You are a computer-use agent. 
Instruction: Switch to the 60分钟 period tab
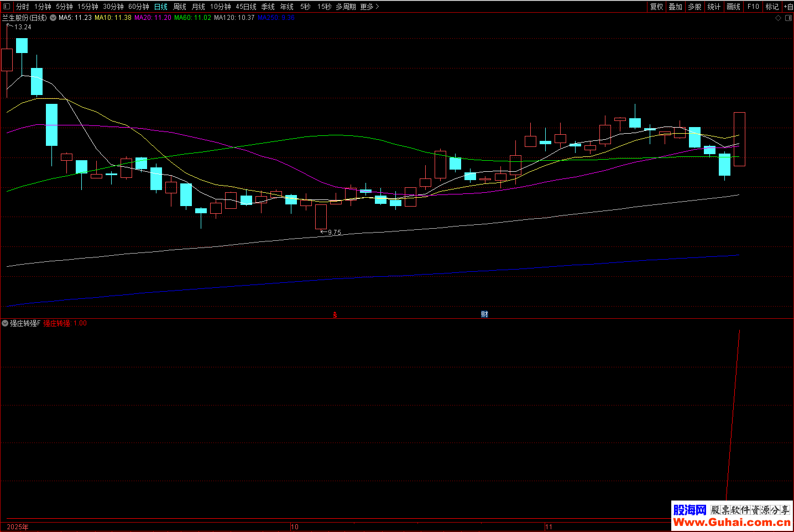tap(138, 7)
